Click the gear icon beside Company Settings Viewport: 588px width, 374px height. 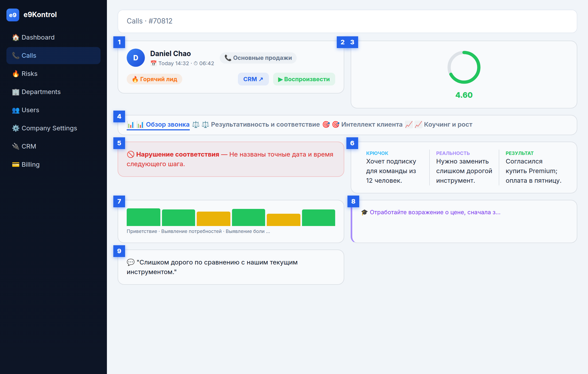click(x=16, y=128)
